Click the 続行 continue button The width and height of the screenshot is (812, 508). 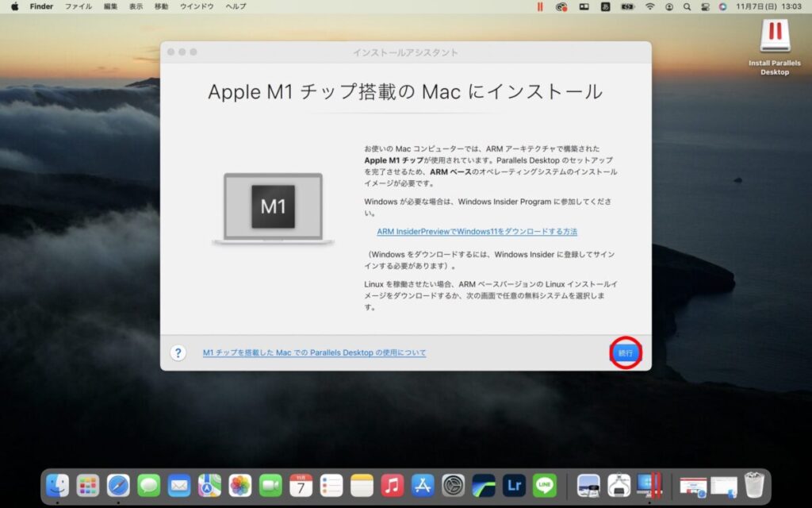point(626,353)
